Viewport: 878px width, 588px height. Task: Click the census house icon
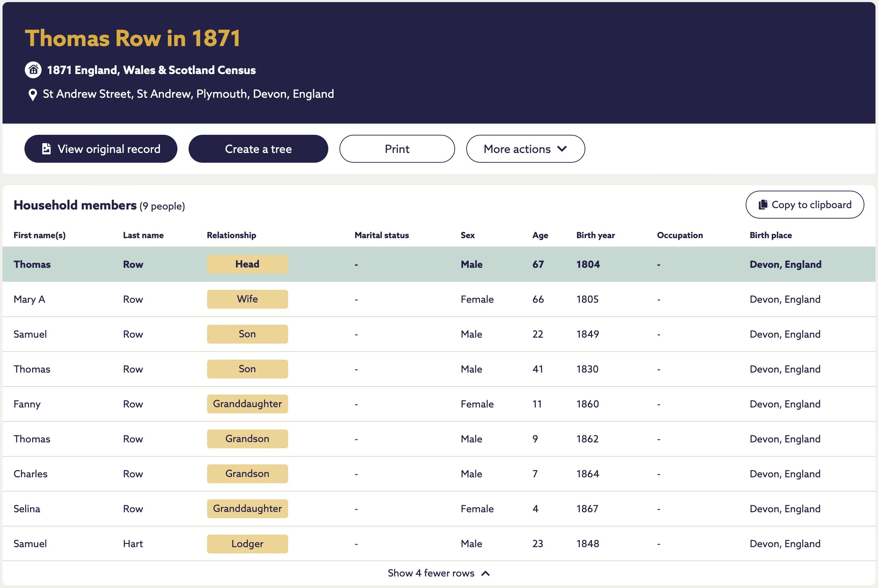pos(33,70)
